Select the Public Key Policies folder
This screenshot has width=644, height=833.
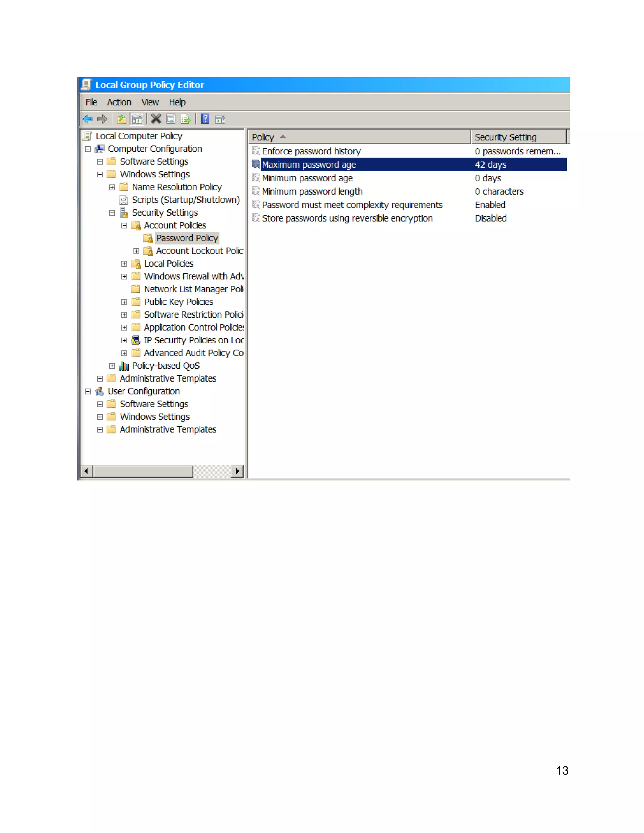tap(178, 302)
